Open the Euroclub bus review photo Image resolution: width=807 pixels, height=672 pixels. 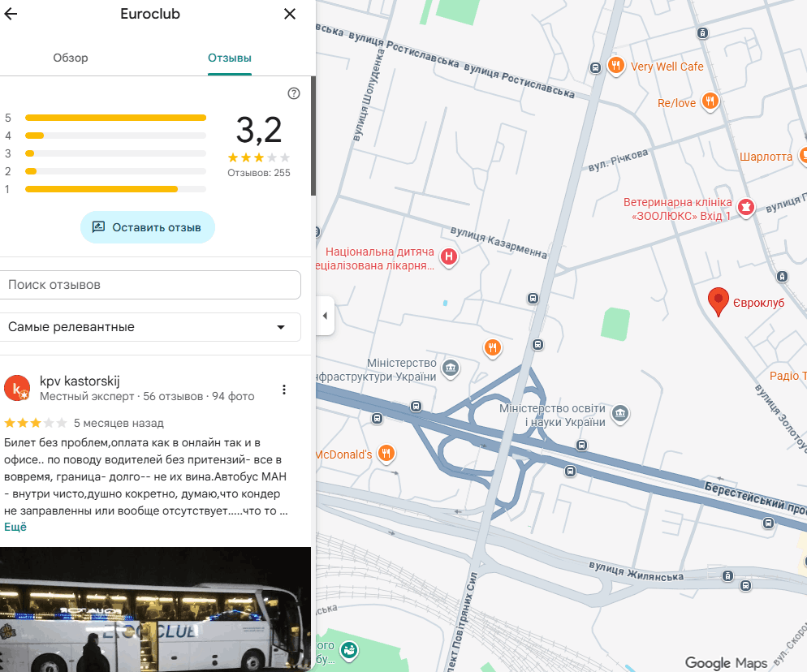155,610
